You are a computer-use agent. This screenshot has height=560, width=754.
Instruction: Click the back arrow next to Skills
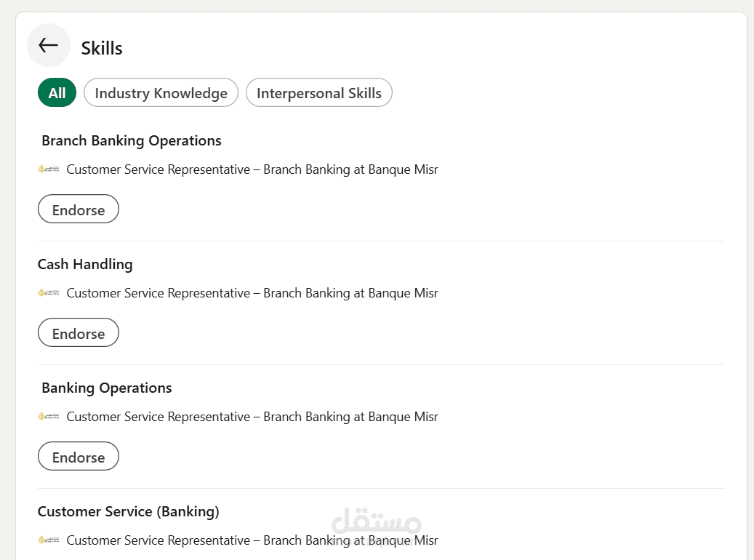(48, 45)
